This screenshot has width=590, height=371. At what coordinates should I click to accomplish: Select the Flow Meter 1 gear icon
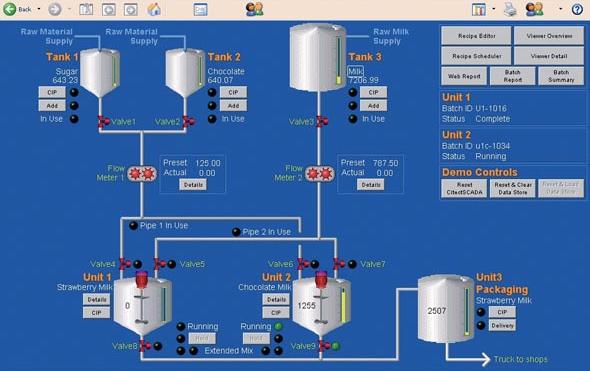point(141,173)
